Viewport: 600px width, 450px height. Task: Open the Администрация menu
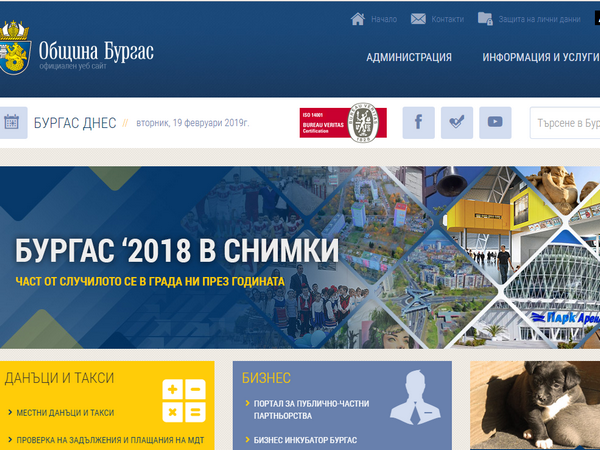click(x=409, y=57)
